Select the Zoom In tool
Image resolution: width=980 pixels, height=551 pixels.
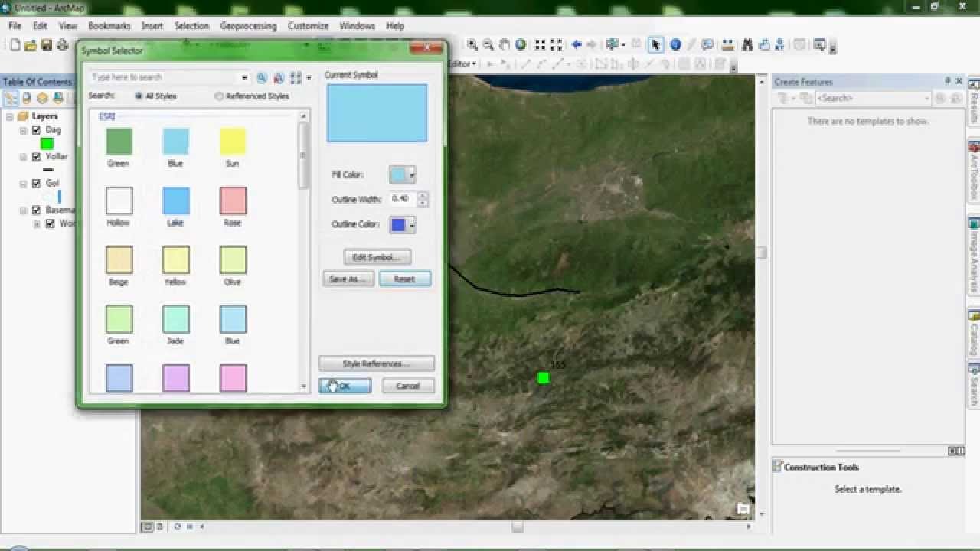coord(472,44)
